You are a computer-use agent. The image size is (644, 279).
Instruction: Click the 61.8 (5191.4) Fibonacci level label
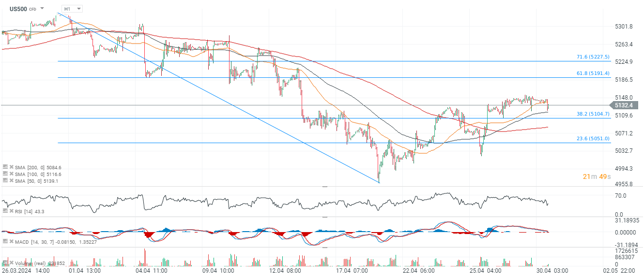[x=593, y=73]
